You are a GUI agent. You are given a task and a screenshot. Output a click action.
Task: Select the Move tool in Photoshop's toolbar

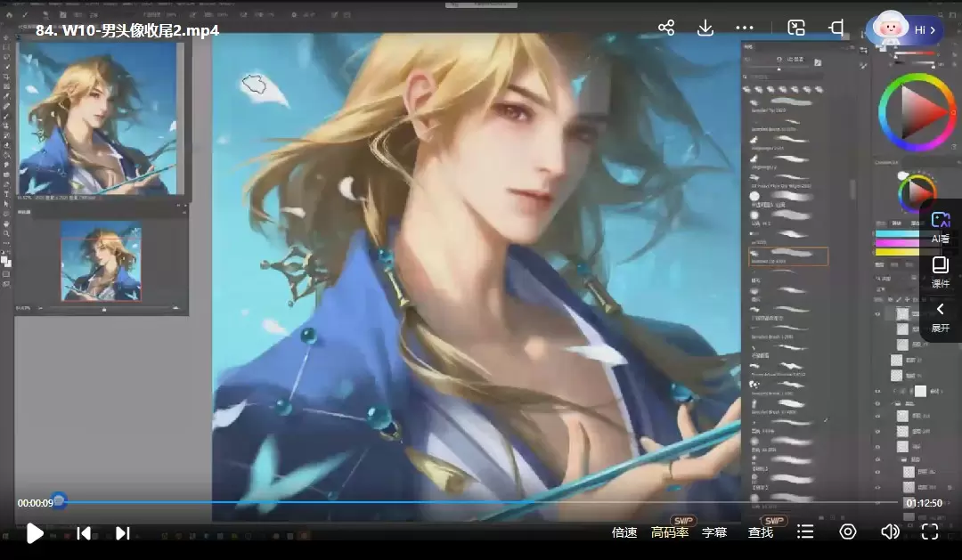(x=6, y=37)
